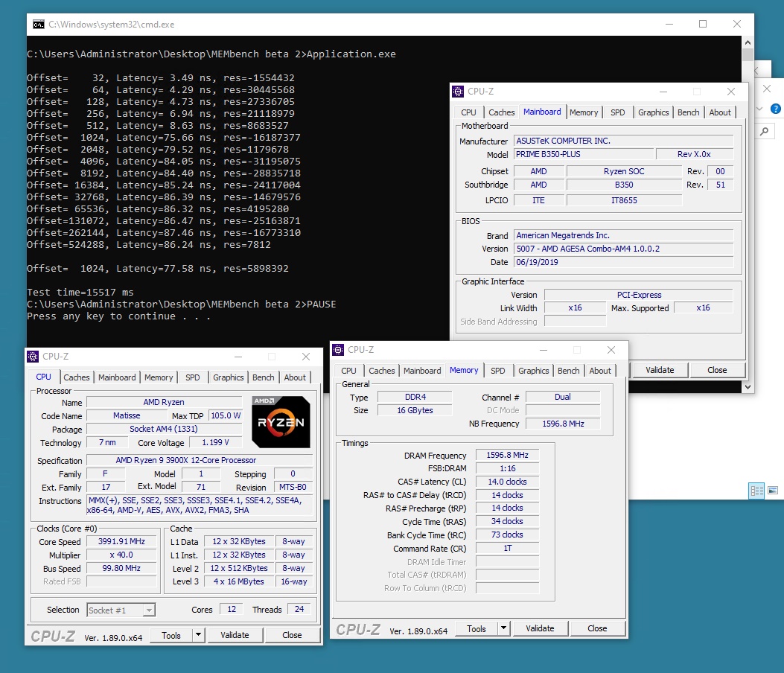This screenshot has height=673, width=784.
Task: Switch to large thumbnails view icon
Action: tap(773, 491)
